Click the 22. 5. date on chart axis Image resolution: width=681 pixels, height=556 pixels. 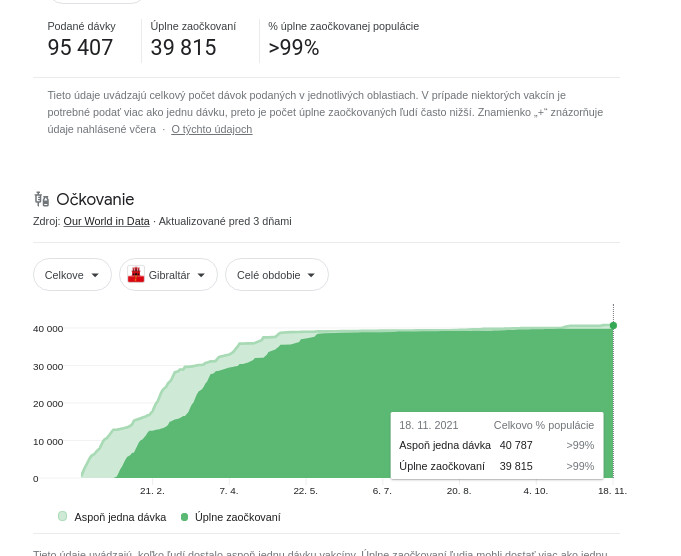pyautogui.click(x=305, y=491)
